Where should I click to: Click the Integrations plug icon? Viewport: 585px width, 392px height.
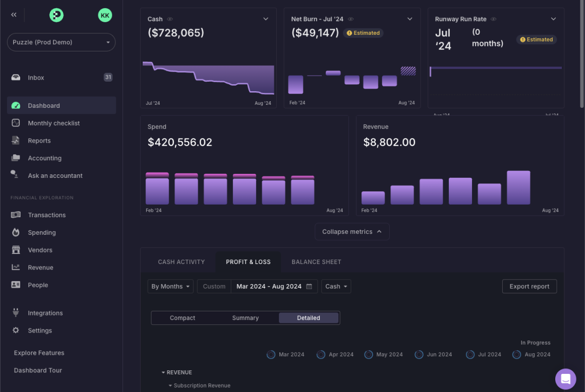coord(15,313)
